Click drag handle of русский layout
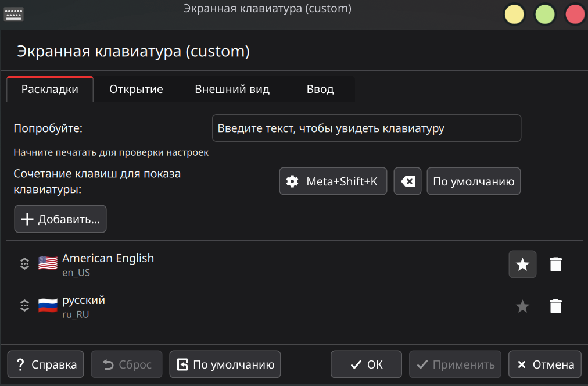Viewport: 588px width, 386px height. point(25,306)
